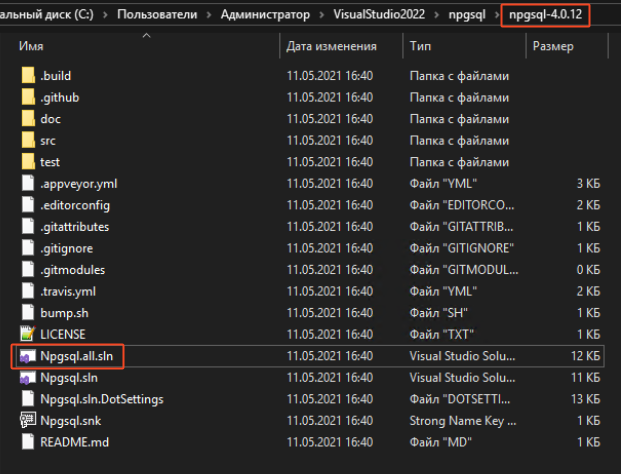
Task: Go to the (C:) disk breadcrumb
Action: click(x=47, y=15)
